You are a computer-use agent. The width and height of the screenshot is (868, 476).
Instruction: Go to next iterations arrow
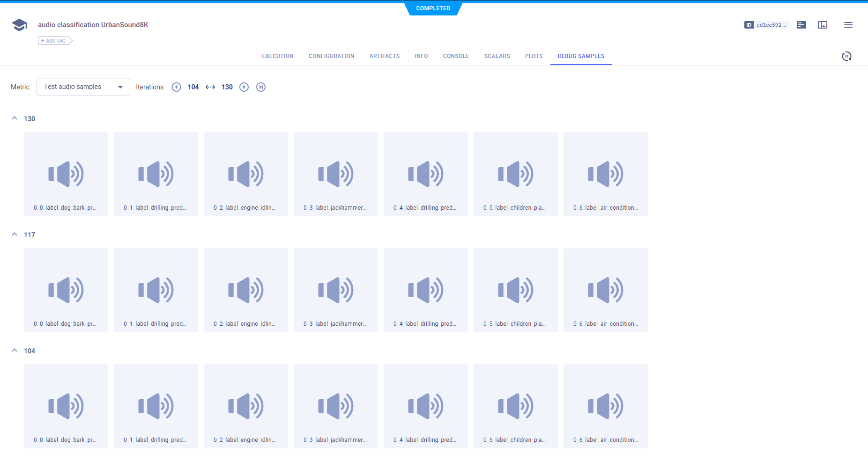(x=244, y=87)
